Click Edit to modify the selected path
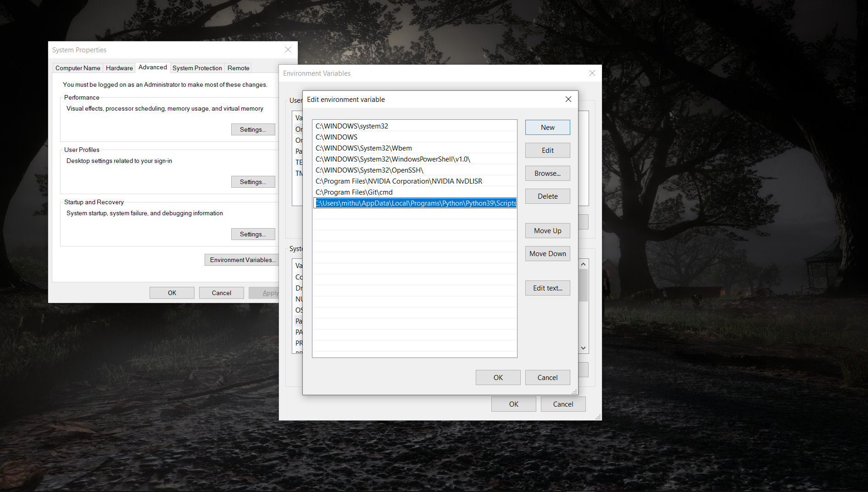This screenshot has width=868, height=492. [547, 151]
